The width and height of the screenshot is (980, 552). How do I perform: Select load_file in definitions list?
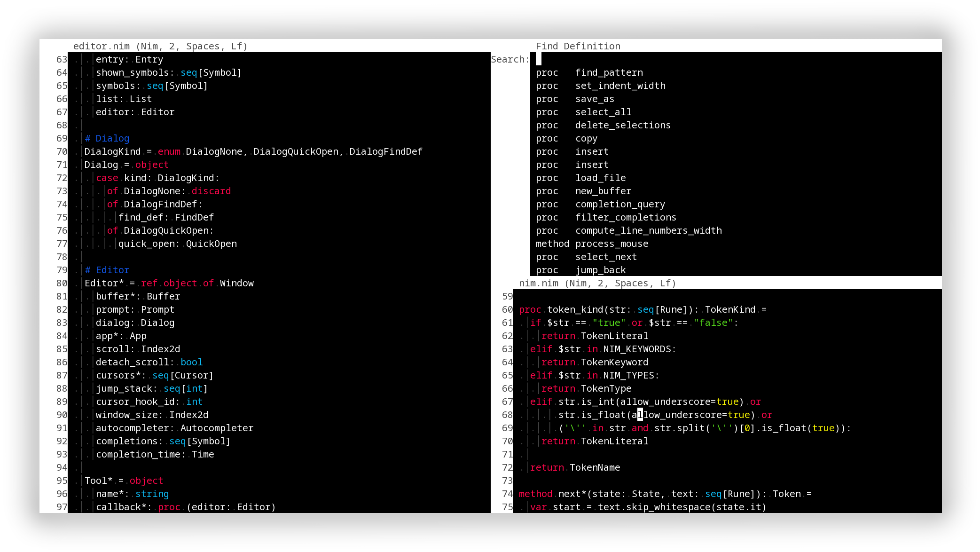(x=600, y=178)
